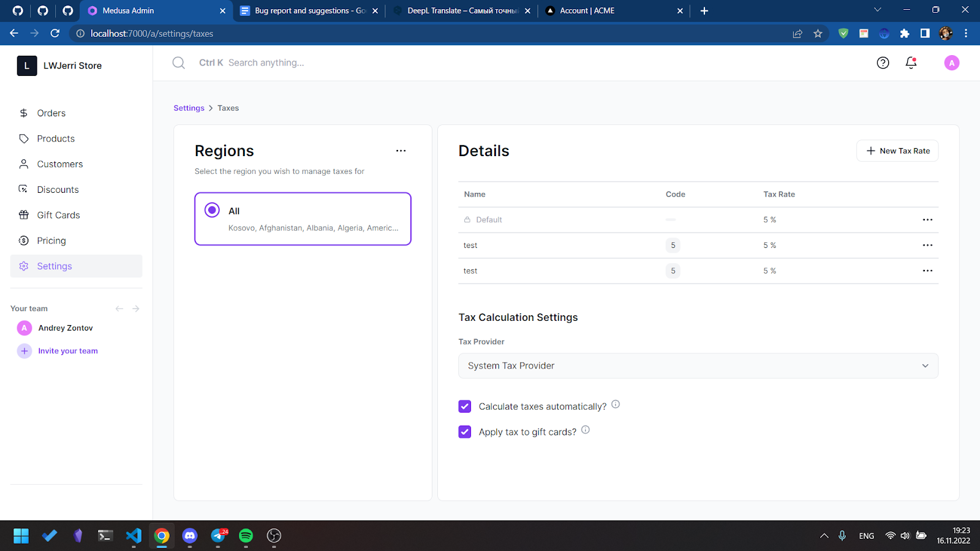980x551 pixels.
Task: Switch to the DeepL Translate browser tab
Action: pos(458,10)
